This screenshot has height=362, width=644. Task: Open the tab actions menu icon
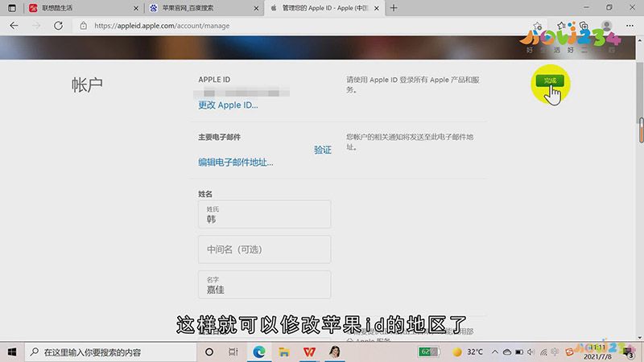pyautogui.click(x=11, y=8)
